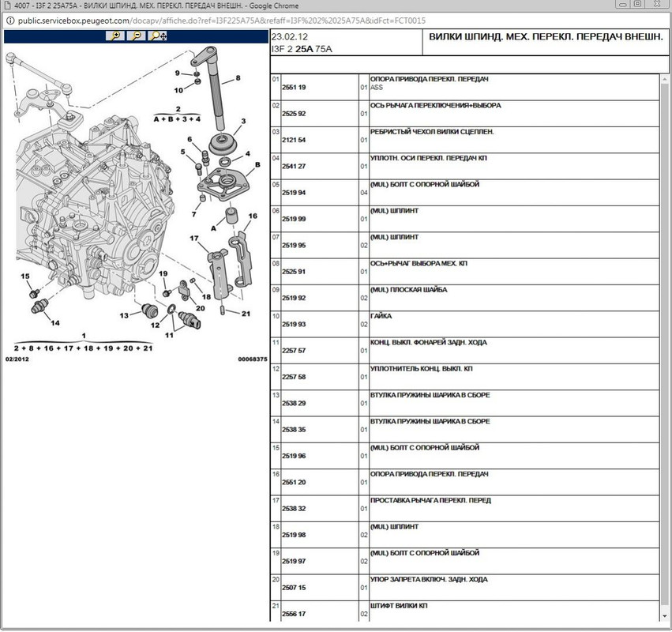Select part number 2519 93

pos(294,324)
